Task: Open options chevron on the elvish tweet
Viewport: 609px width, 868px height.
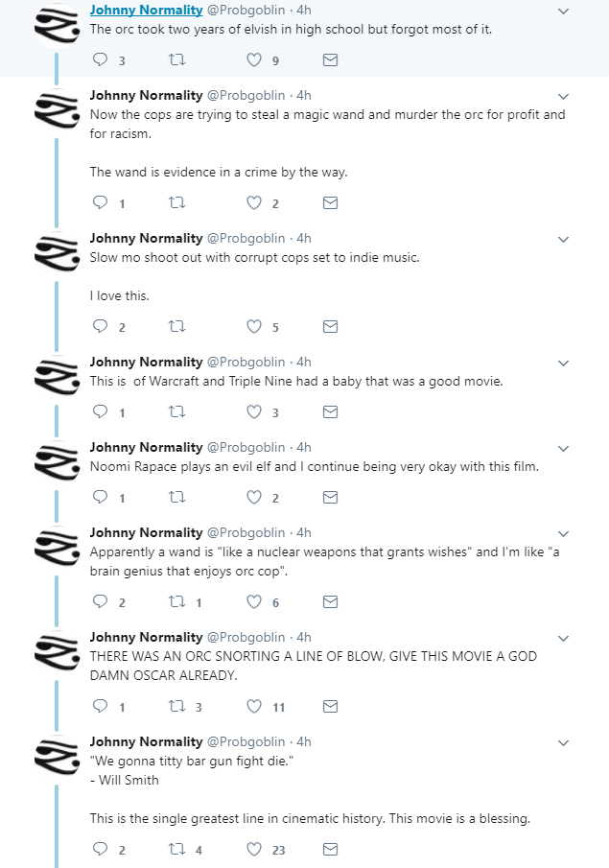Action: (x=563, y=12)
